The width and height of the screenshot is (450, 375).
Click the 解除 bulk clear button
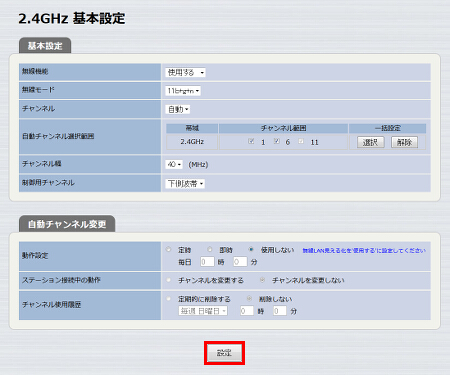click(x=404, y=142)
